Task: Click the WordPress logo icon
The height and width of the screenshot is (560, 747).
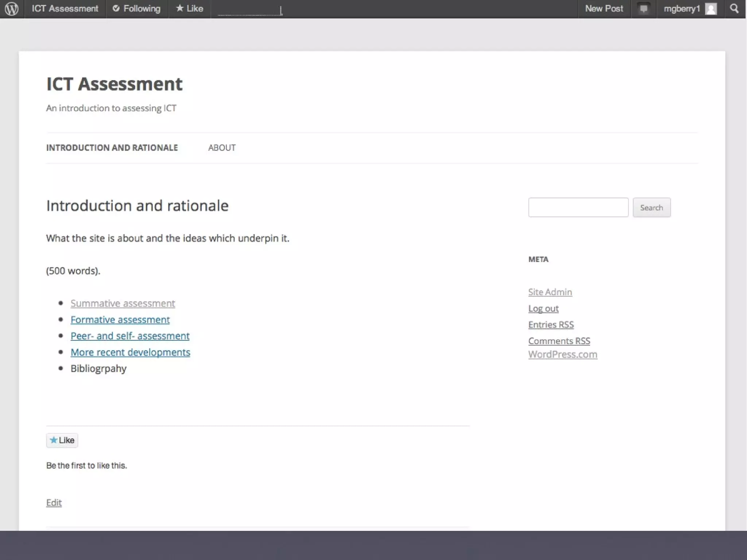Action: click(12, 9)
